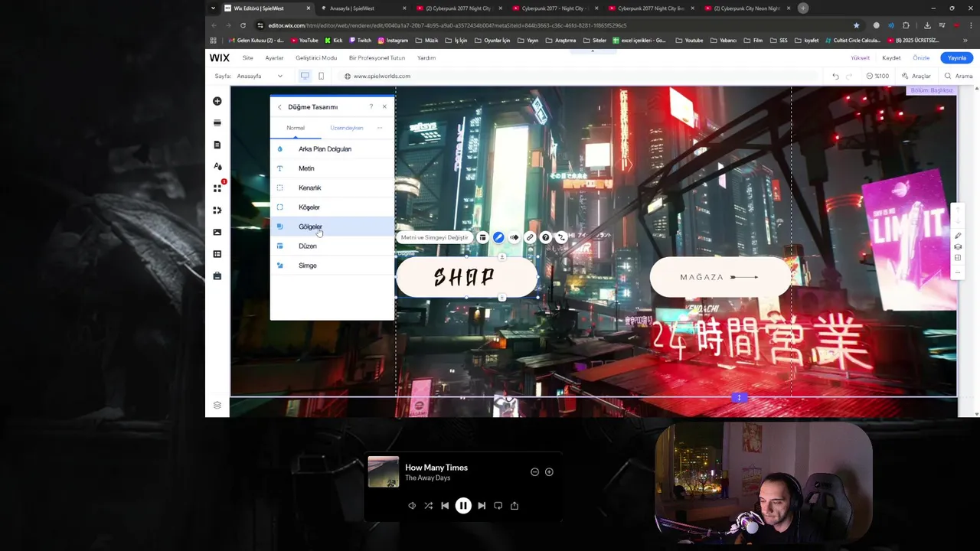
Task: Click the Önizle preview link
Action: point(921,57)
